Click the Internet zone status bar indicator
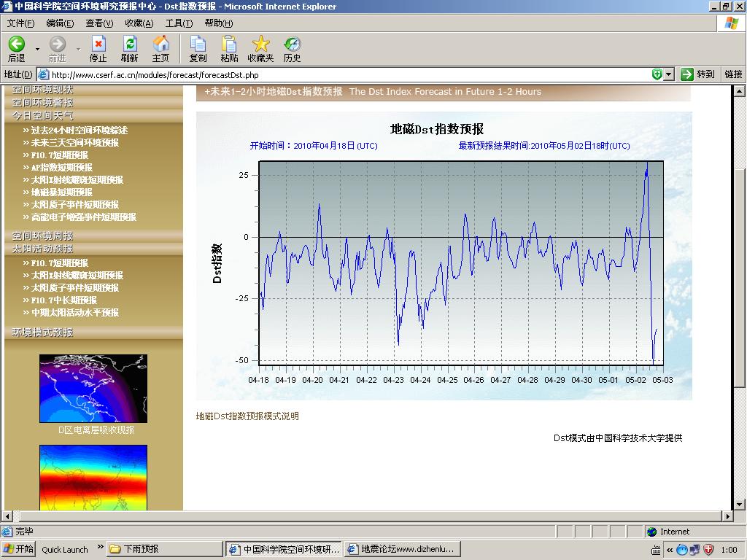The image size is (747, 560). click(668, 532)
